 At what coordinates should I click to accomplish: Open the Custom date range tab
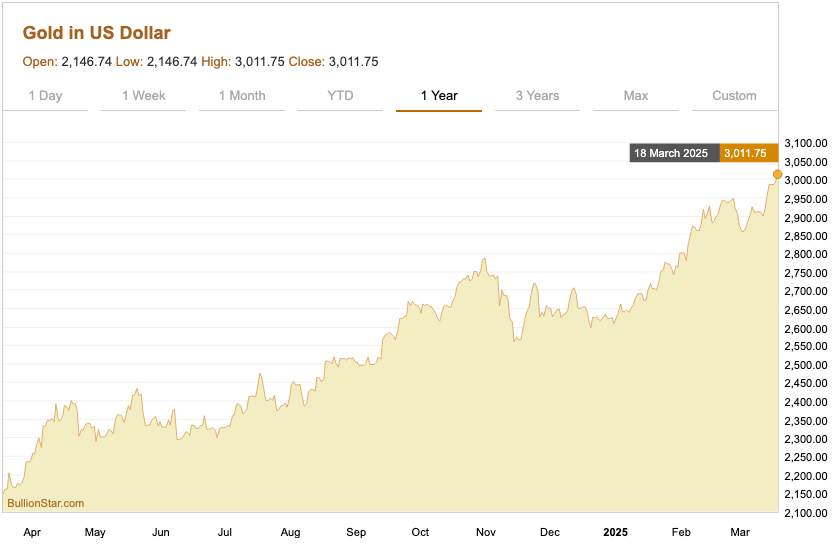tap(734, 96)
